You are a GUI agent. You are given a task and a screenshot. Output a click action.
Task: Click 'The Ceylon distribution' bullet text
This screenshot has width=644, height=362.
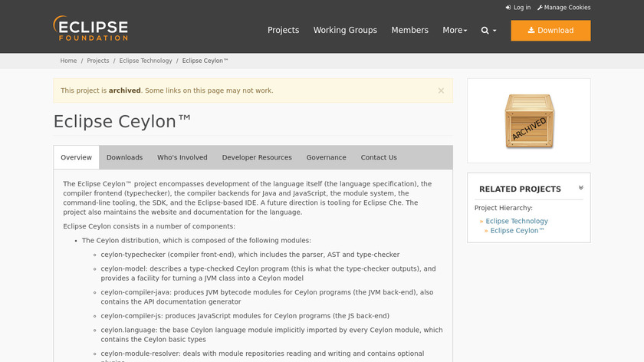pos(196,240)
